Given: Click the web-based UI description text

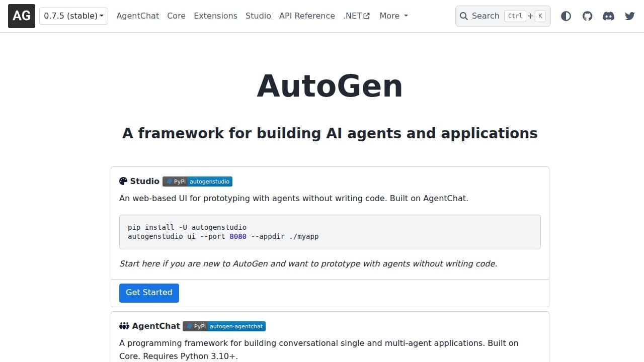Looking at the screenshot, I should pos(294,198).
